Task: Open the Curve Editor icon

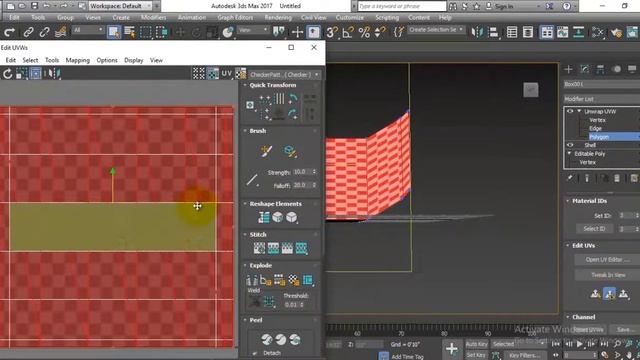Action: [x=562, y=32]
